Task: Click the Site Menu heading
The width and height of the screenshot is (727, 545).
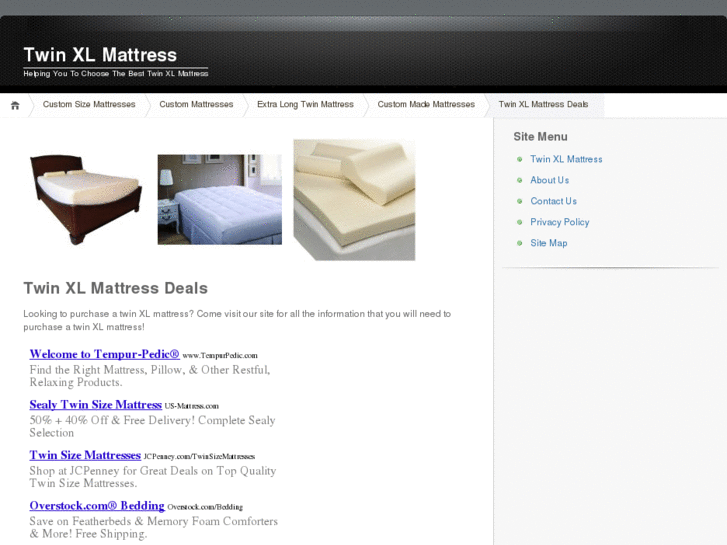Action: point(540,136)
